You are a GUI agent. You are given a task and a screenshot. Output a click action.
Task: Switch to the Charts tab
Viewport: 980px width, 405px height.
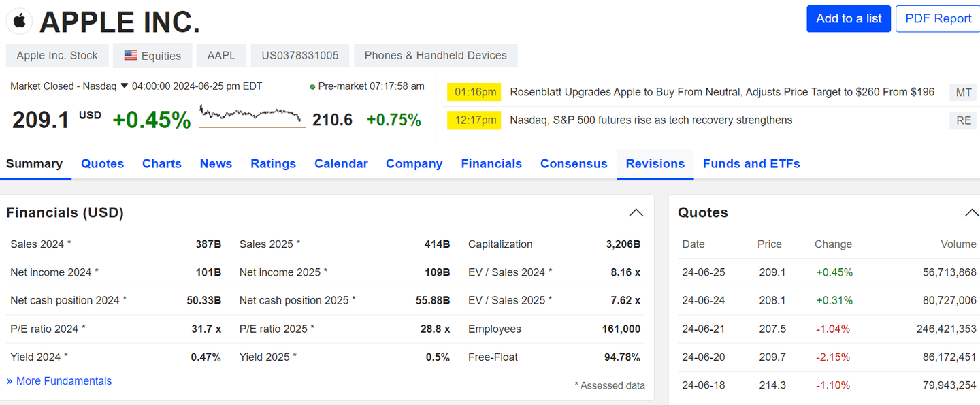pyautogui.click(x=161, y=163)
